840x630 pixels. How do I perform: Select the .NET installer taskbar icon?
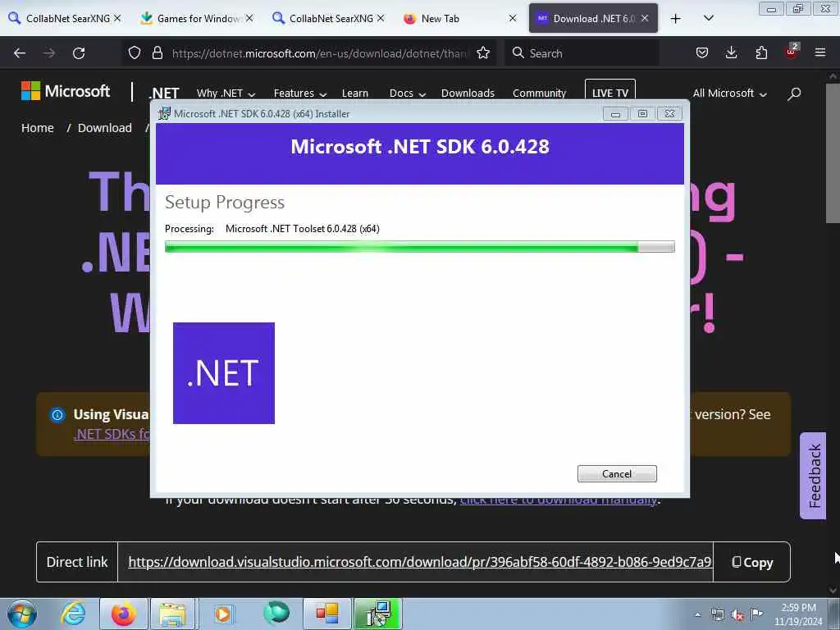coord(377,614)
